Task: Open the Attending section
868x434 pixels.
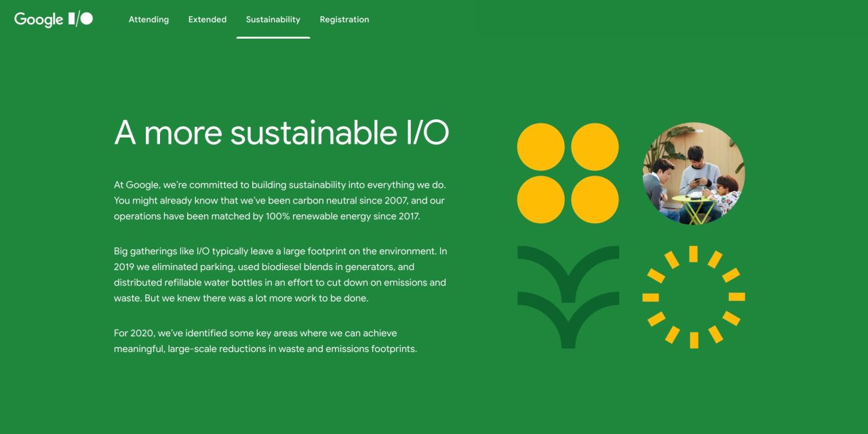Action: coord(149,20)
